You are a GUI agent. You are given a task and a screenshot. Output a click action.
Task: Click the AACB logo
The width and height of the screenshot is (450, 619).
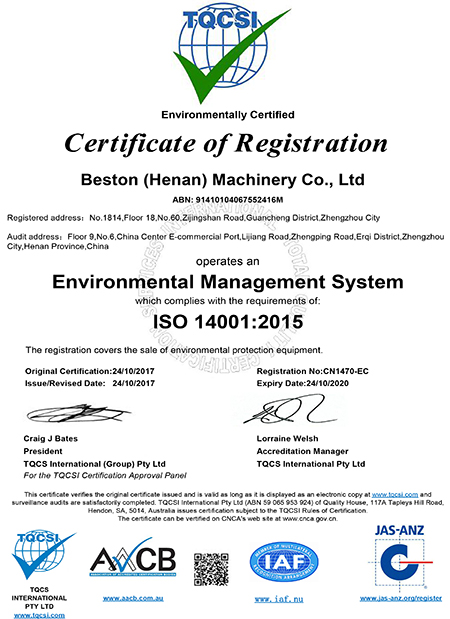[x=133, y=557]
